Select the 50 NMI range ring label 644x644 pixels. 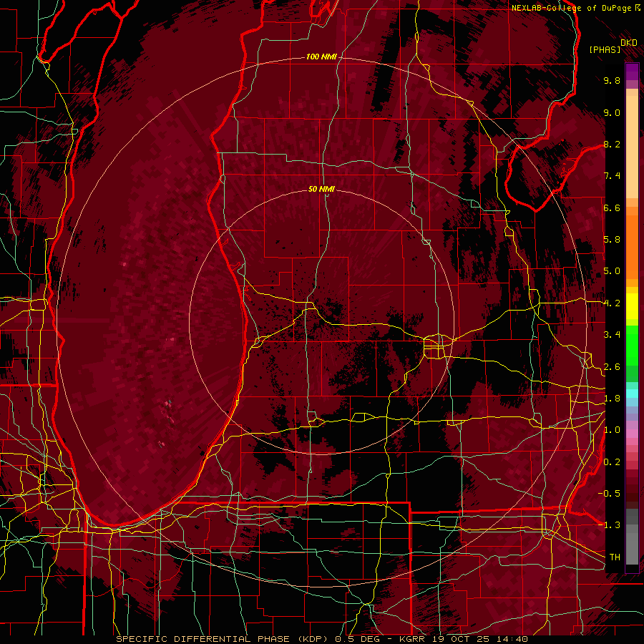(321, 189)
